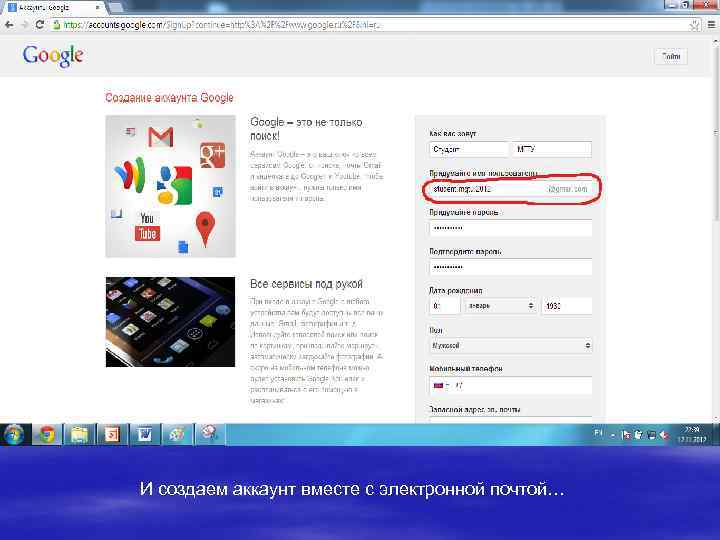Close the Google accounts browser tab

[98, 7]
